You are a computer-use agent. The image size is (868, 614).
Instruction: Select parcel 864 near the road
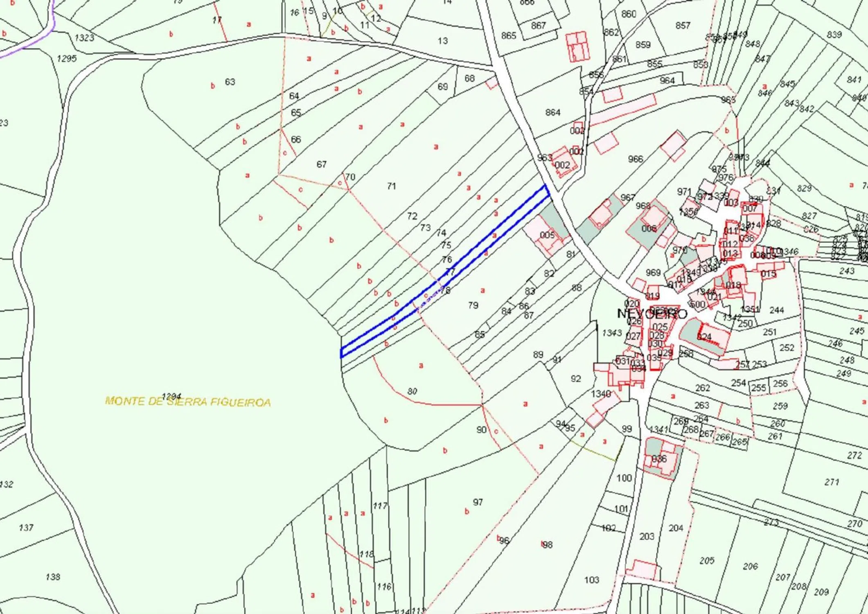[x=552, y=112]
